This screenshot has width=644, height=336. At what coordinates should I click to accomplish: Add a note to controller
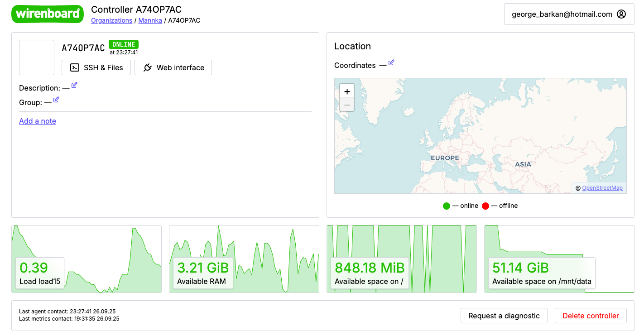[38, 121]
